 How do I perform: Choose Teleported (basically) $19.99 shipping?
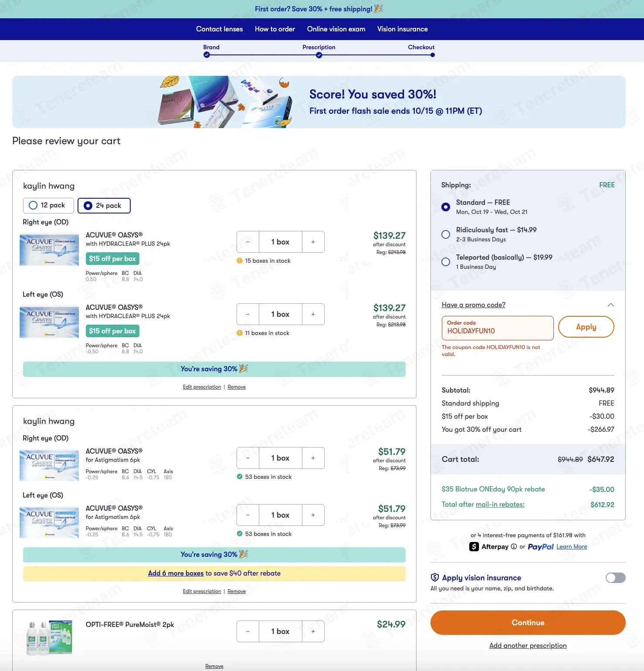pos(446,262)
